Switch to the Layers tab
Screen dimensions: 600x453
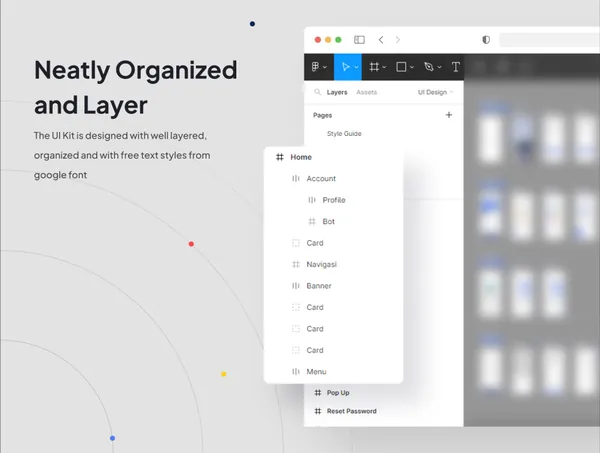[337, 92]
